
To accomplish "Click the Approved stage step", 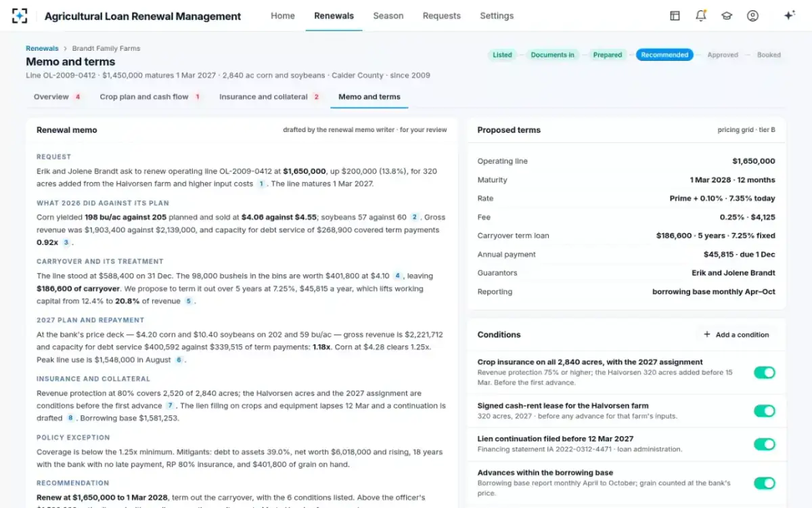I will [723, 55].
